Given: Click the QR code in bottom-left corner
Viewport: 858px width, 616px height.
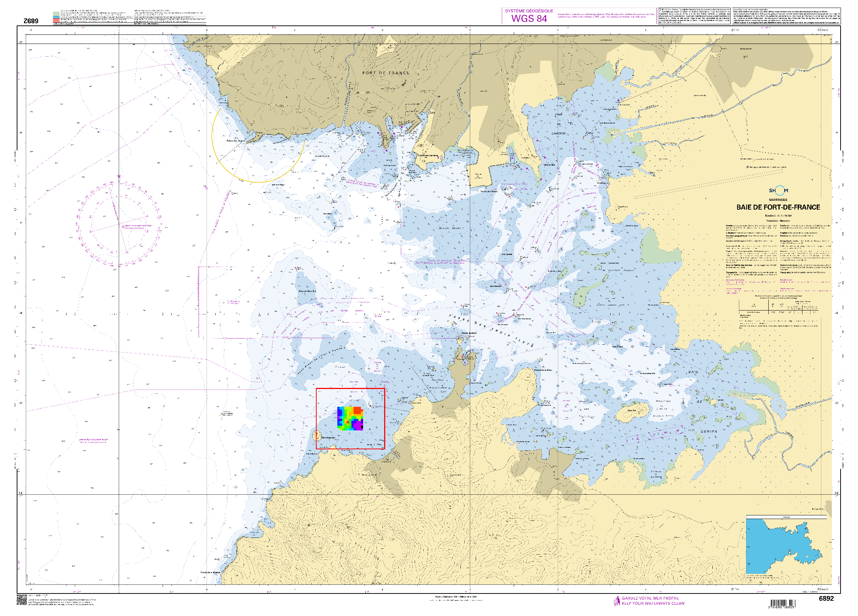Looking at the screenshot, I should click(21, 600).
